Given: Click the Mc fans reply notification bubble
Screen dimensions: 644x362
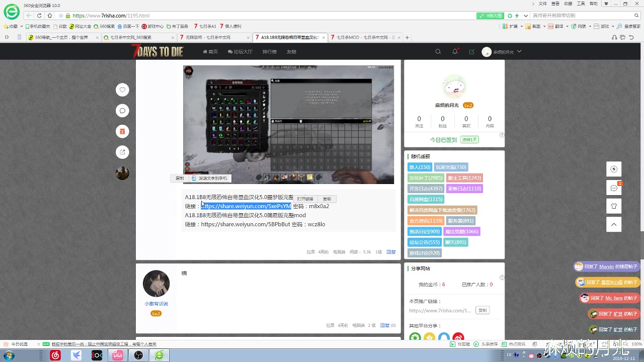Looking at the screenshot, I should pyautogui.click(x=610, y=298).
